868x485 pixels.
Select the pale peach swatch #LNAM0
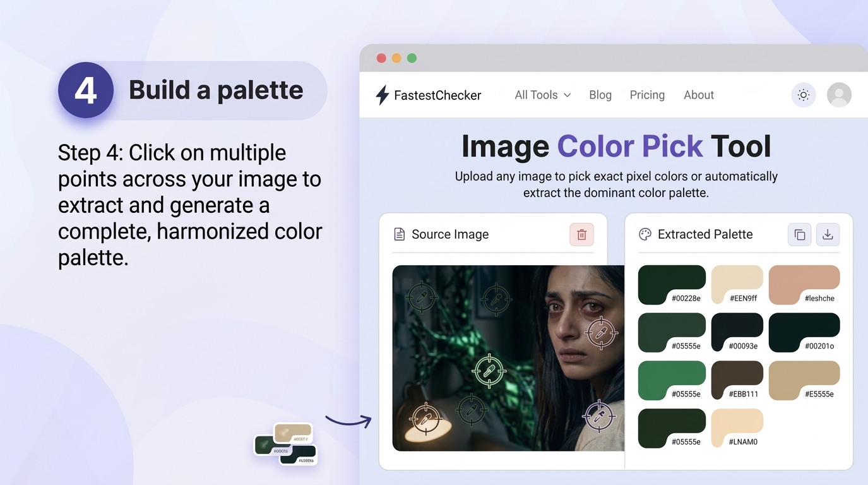737,428
